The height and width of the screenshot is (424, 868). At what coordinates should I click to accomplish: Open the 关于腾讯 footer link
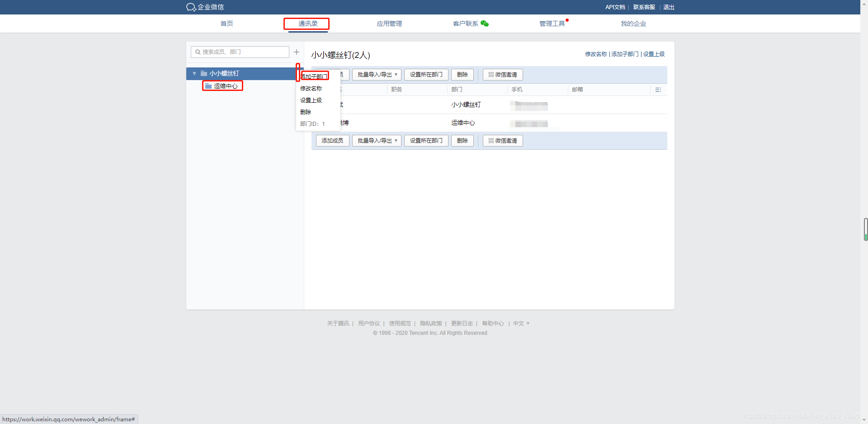click(338, 324)
